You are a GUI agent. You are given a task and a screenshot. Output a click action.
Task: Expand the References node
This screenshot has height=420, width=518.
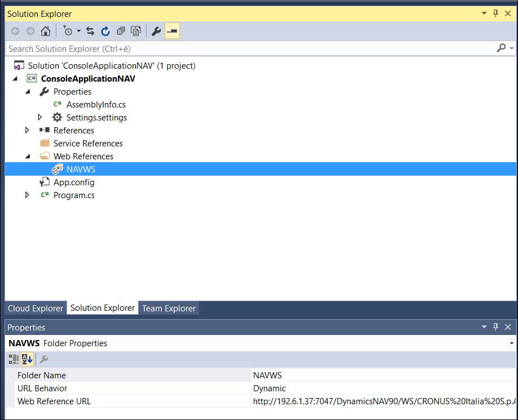[27, 130]
